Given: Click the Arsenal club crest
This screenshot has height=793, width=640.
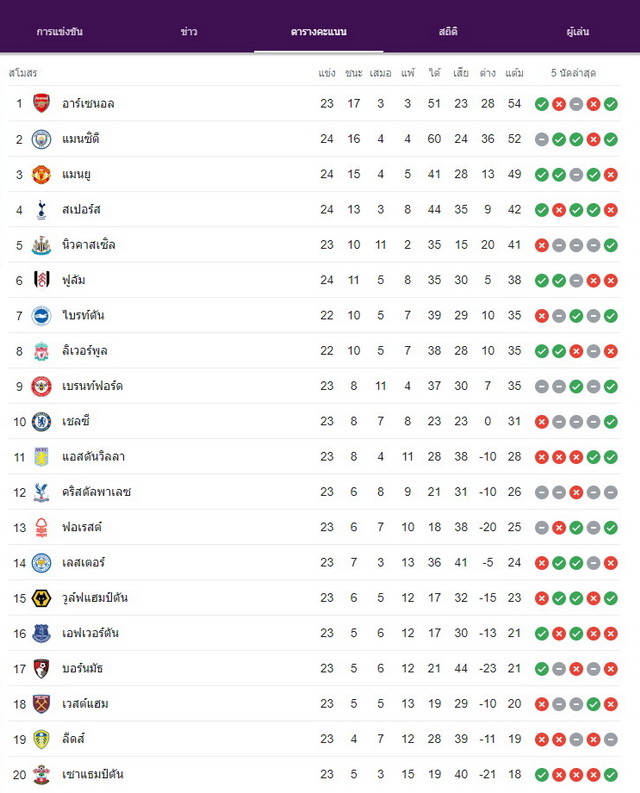Looking at the screenshot, I should pyautogui.click(x=41, y=103).
